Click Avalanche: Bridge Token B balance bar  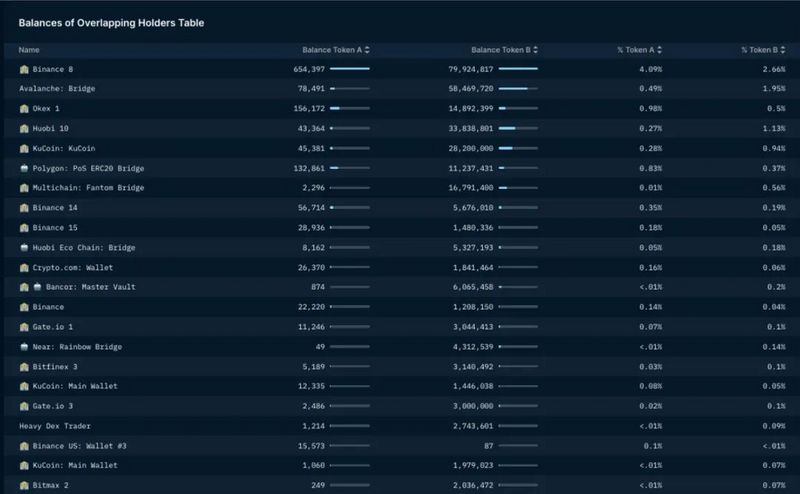coord(518,89)
